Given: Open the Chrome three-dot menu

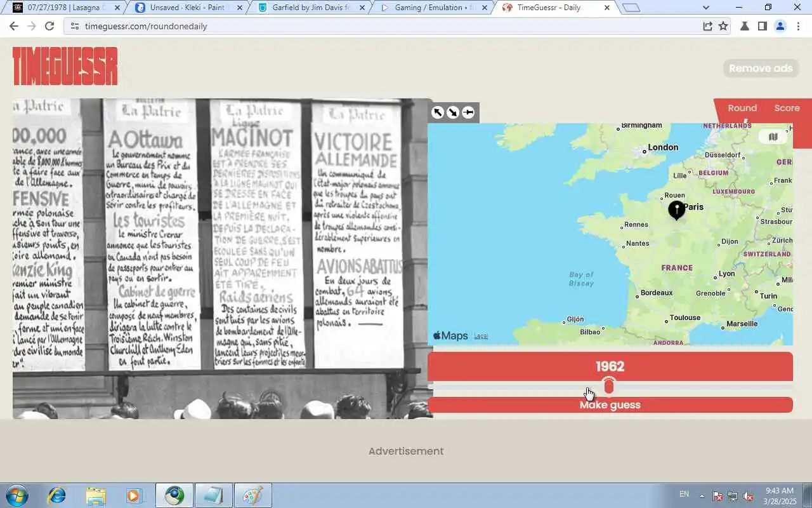Looking at the screenshot, I should [x=798, y=26].
